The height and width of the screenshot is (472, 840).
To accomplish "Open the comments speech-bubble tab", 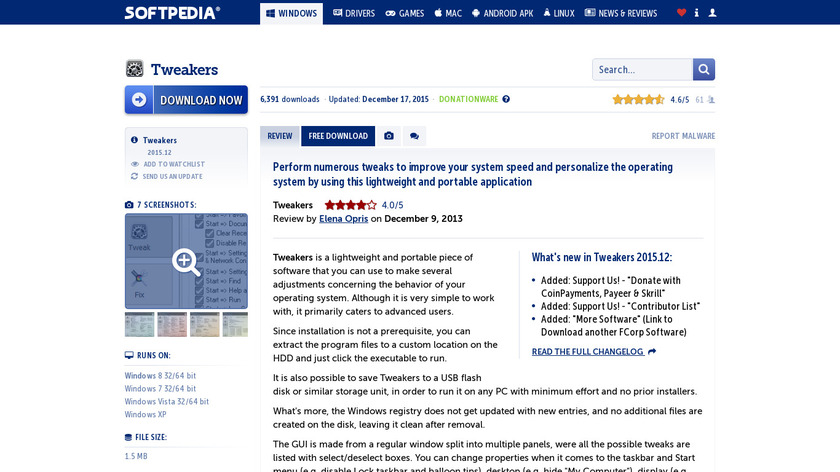I will coord(414,136).
